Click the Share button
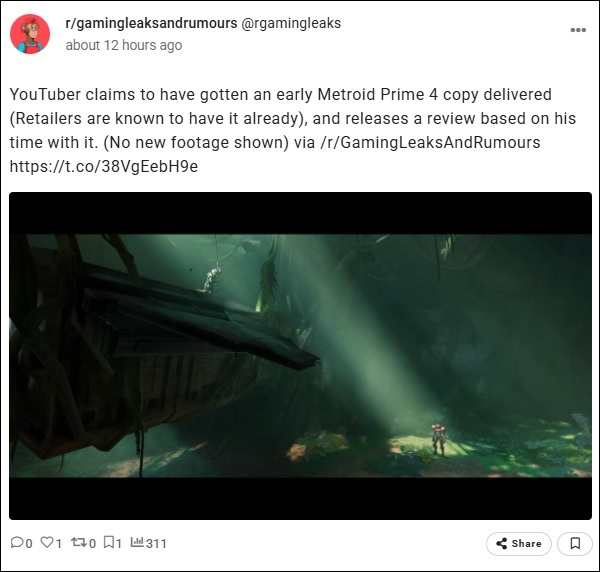The width and height of the screenshot is (600, 572). [518, 544]
